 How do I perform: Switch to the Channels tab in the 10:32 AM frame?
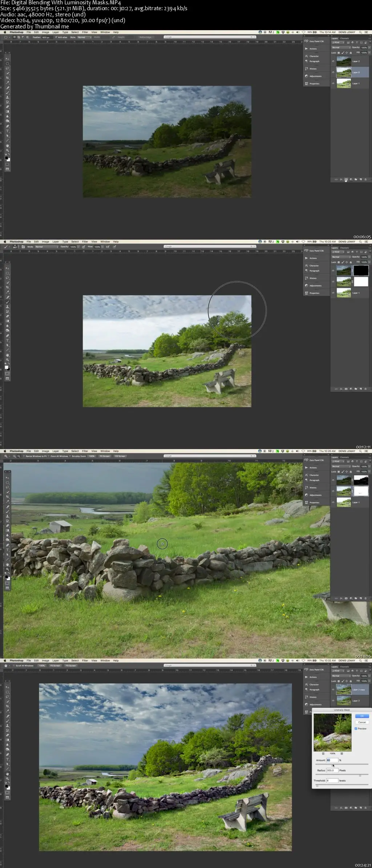coord(344,667)
